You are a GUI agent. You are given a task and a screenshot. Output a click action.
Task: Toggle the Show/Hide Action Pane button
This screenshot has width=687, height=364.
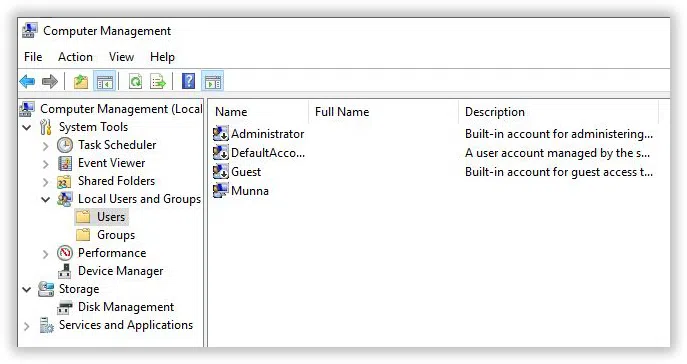coord(213,81)
